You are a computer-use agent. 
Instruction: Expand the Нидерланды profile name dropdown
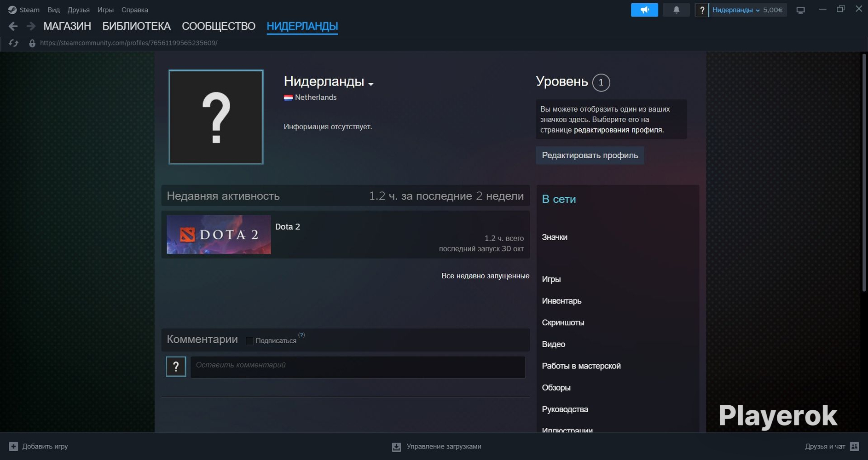point(371,84)
